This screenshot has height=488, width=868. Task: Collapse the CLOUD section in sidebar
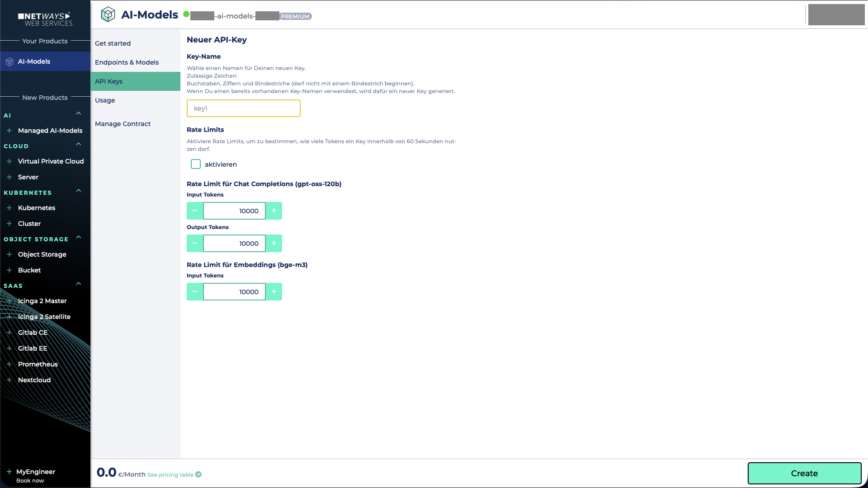79,144
